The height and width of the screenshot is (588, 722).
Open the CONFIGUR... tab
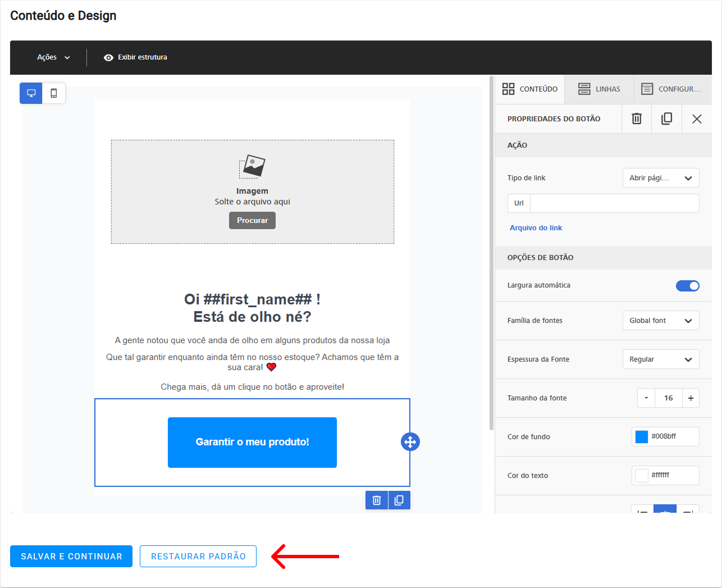[673, 89]
